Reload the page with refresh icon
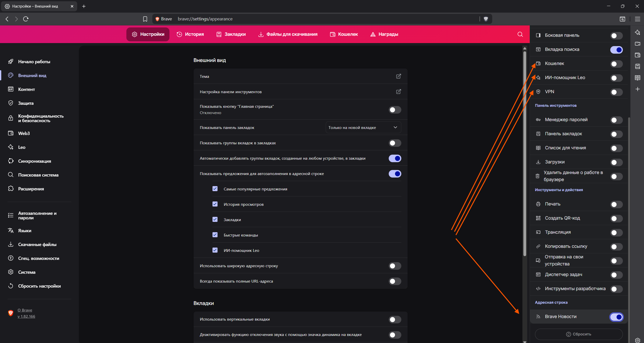 pyautogui.click(x=26, y=19)
